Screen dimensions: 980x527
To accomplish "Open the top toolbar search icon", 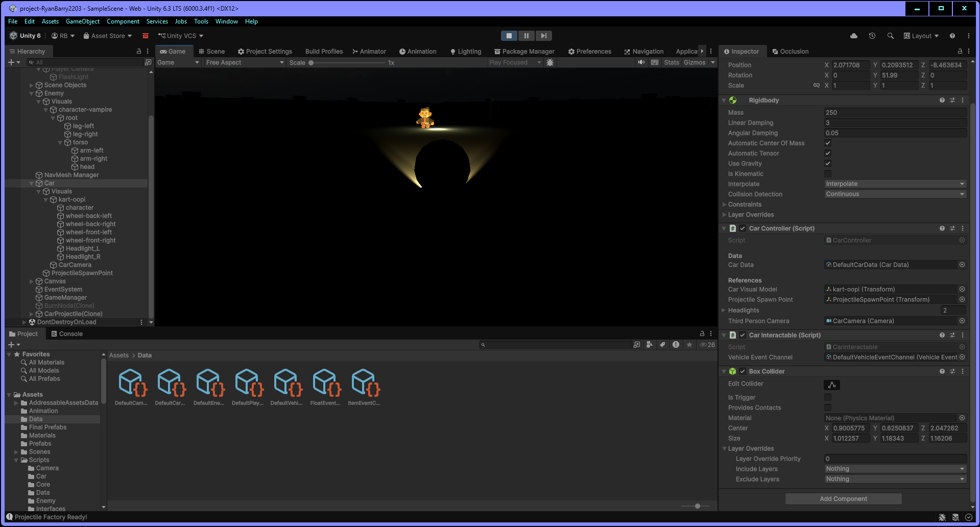I will pos(891,36).
